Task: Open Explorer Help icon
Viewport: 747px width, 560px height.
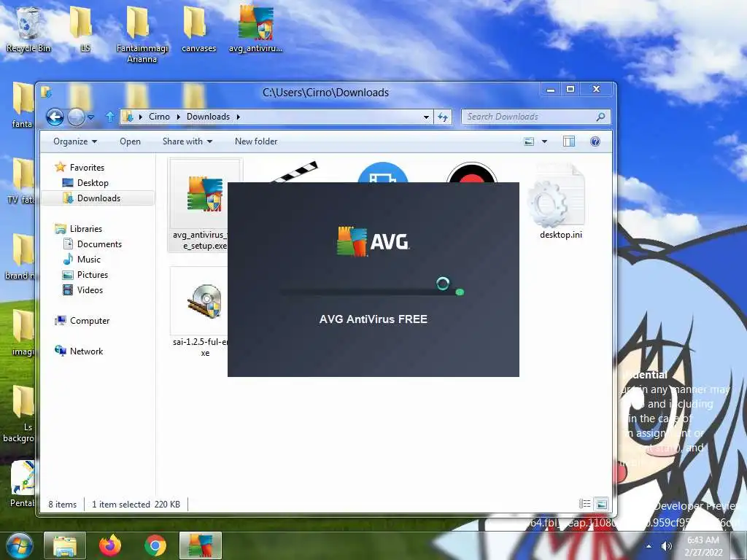Action: (x=595, y=141)
